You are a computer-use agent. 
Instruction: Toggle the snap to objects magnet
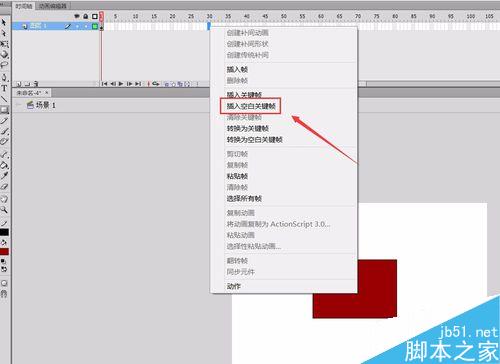coord(4,294)
